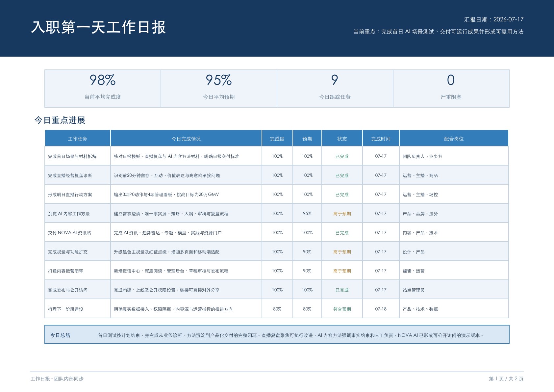The width and height of the screenshot is (554, 392).
Task: Click the 新增资讯中心、深度阅读 cell
Action: pyautogui.click(x=186, y=271)
